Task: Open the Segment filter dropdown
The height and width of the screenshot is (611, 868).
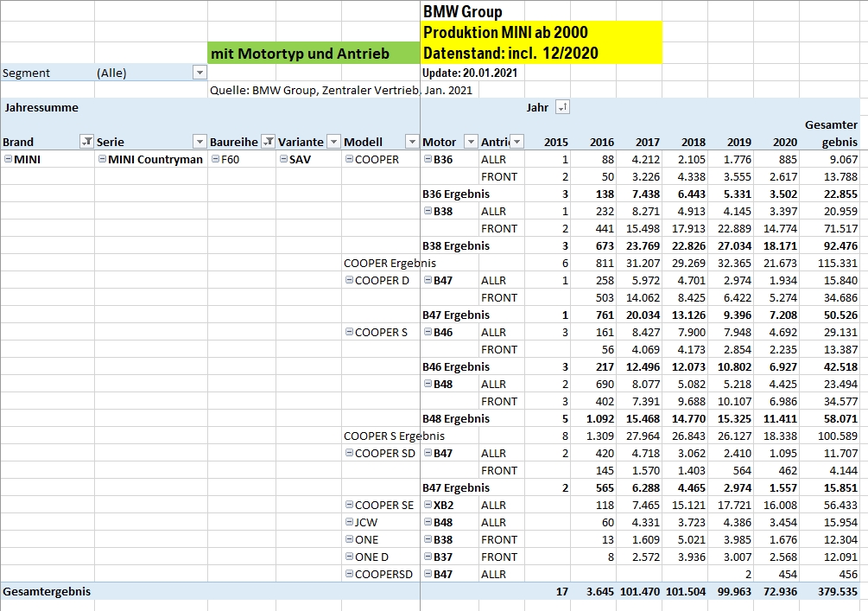Action: coord(199,73)
